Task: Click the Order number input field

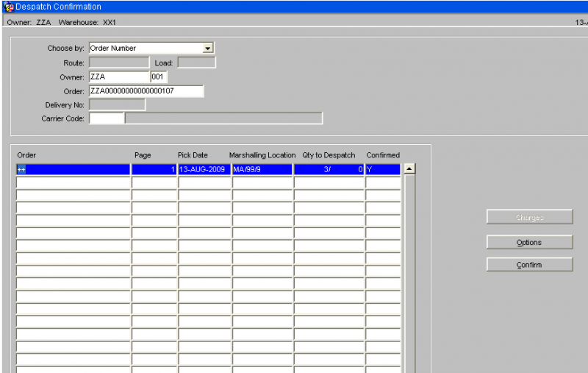Action: tap(146, 91)
